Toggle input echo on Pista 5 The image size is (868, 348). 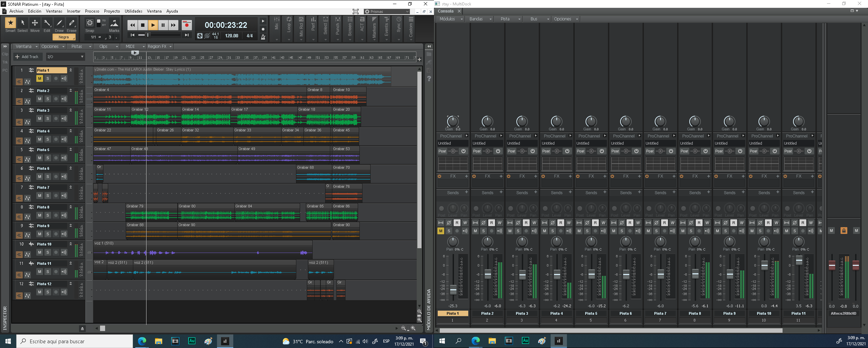tap(64, 158)
